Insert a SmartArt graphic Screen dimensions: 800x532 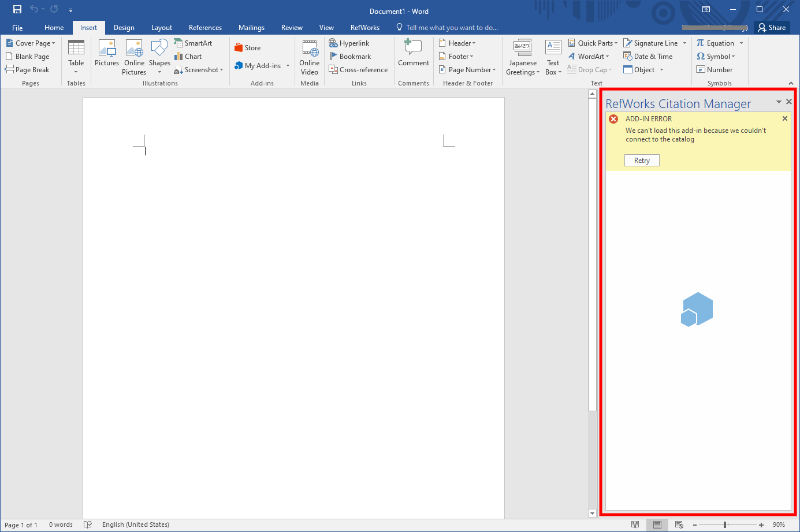tap(193, 43)
